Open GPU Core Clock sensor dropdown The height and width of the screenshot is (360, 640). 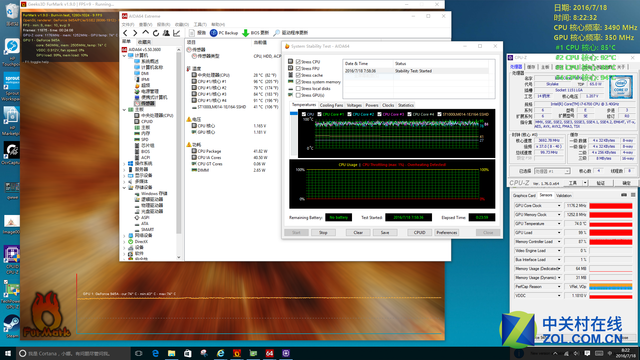(x=559, y=206)
